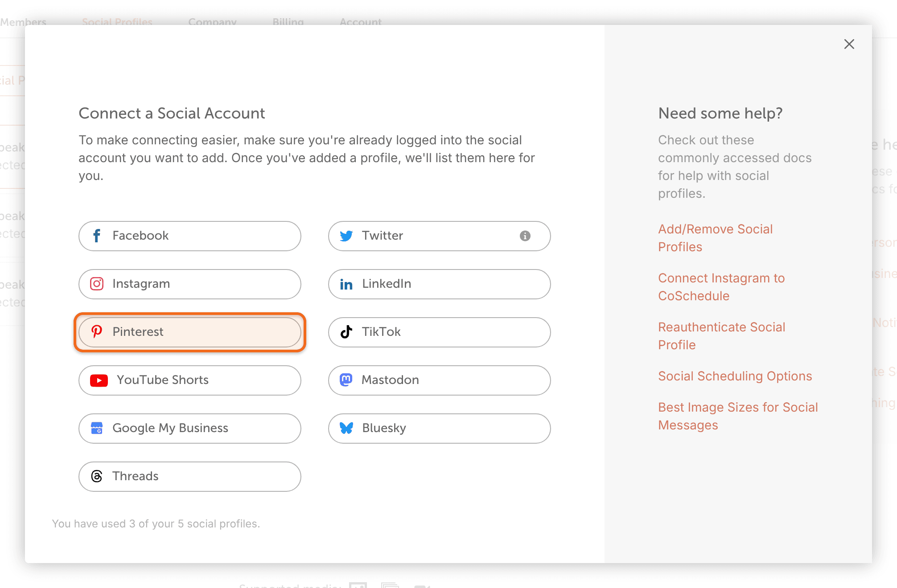Connect a TikTok account

440,332
